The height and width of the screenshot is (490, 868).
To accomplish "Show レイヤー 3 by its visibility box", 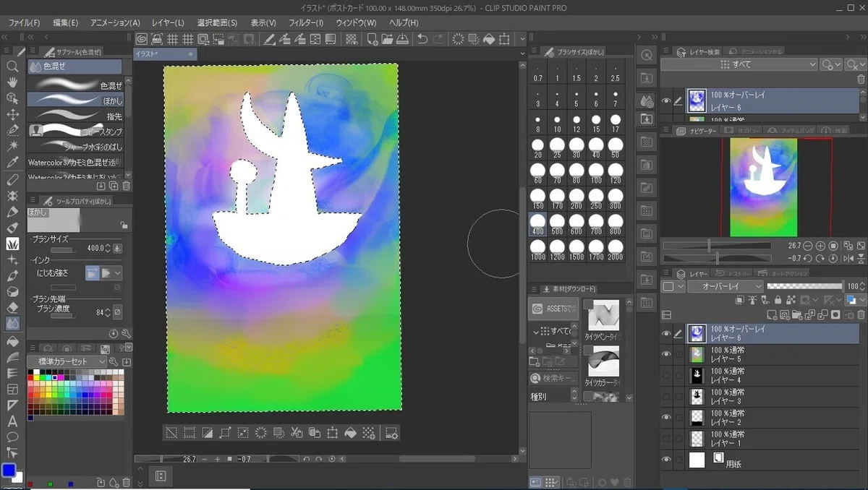I will point(666,396).
